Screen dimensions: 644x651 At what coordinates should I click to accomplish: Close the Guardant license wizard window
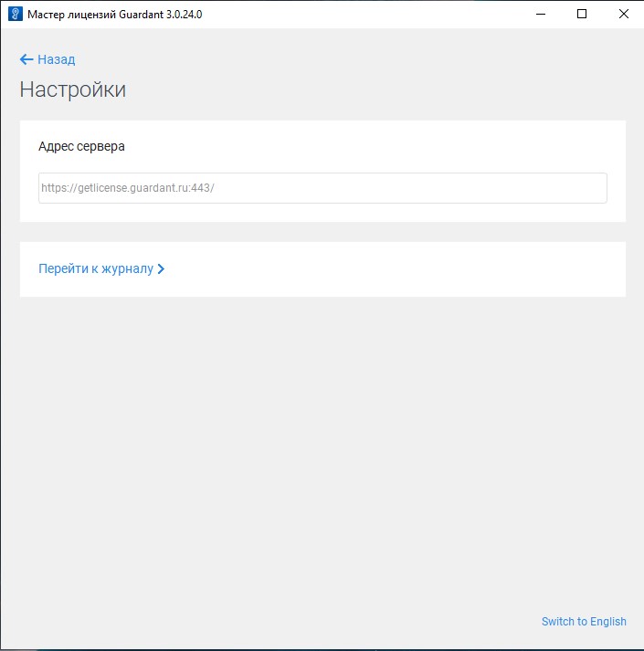[x=623, y=14]
